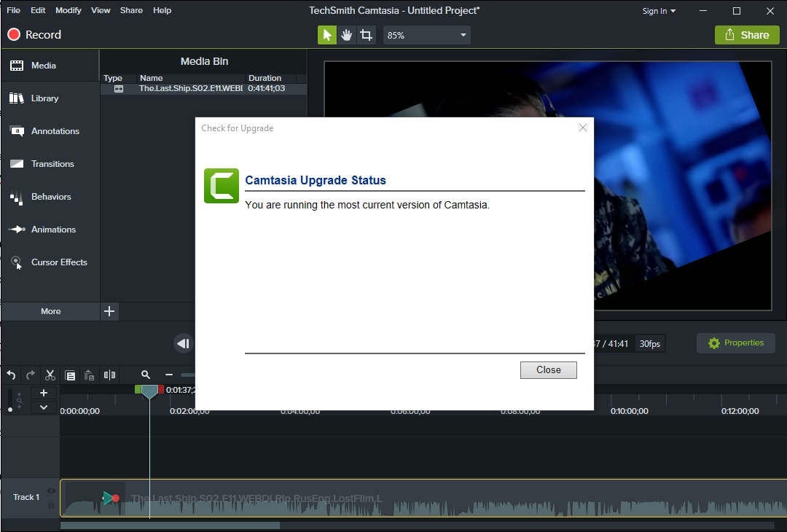Select the Crop tool
The height and width of the screenshot is (532, 787).
(x=367, y=35)
